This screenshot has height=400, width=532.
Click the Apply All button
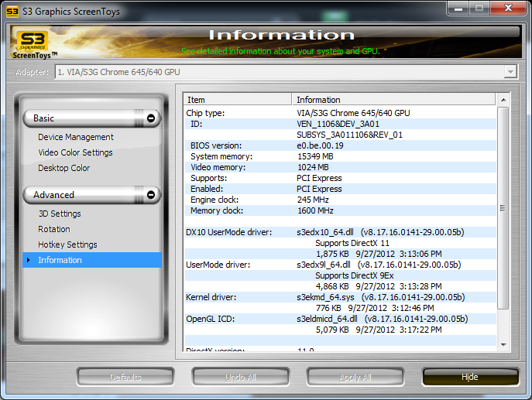point(355,377)
